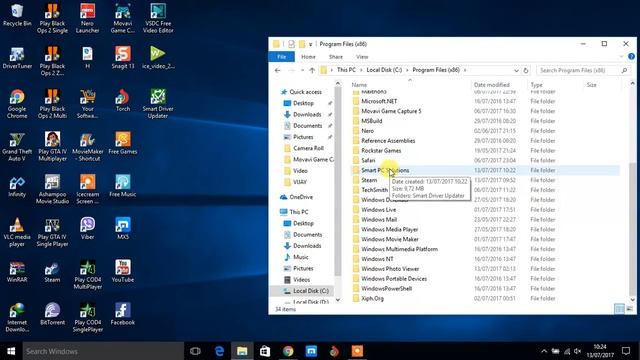The image size is (640, 360).
Task: Click the Back navigation arrow in Explorer
Action: coord(278,70)
